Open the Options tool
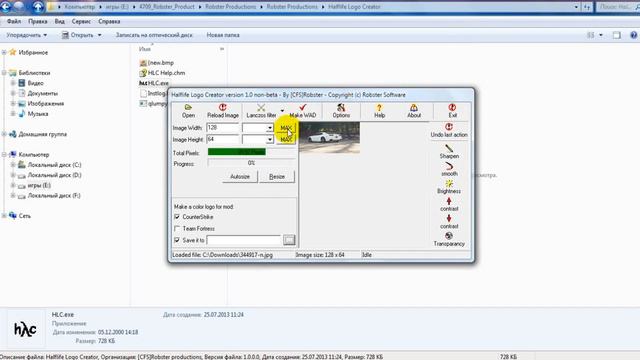 (x=341, y=111)
